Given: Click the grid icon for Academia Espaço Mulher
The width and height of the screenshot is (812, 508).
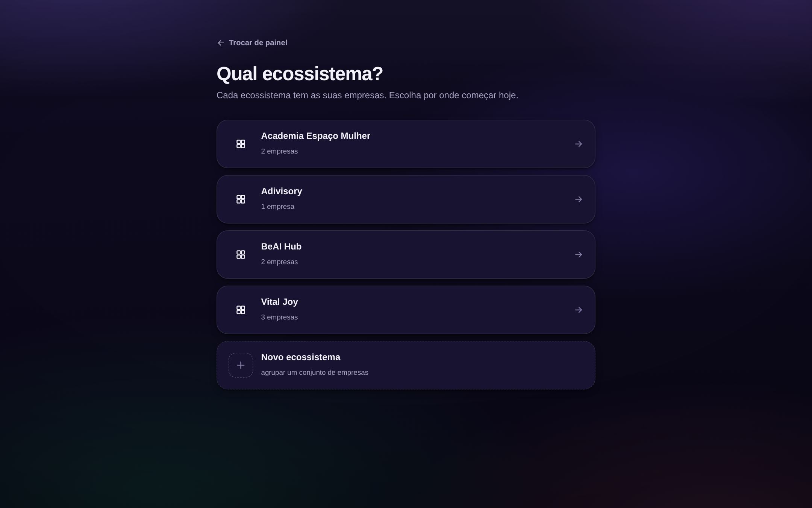Looking at the screenshot, I should pos(241,144).
